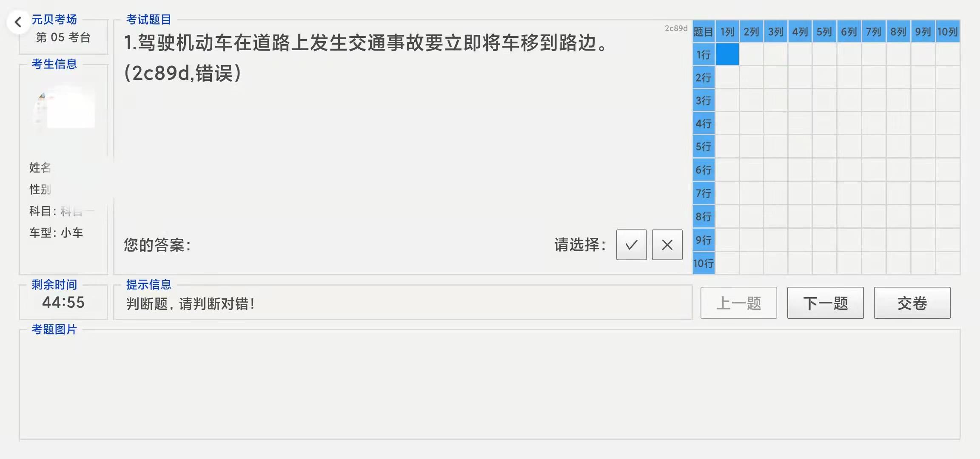Click highlighted blue cell 1行1列
The width and height of the screenshot is (980, 459).
click(x=727, y=54)
